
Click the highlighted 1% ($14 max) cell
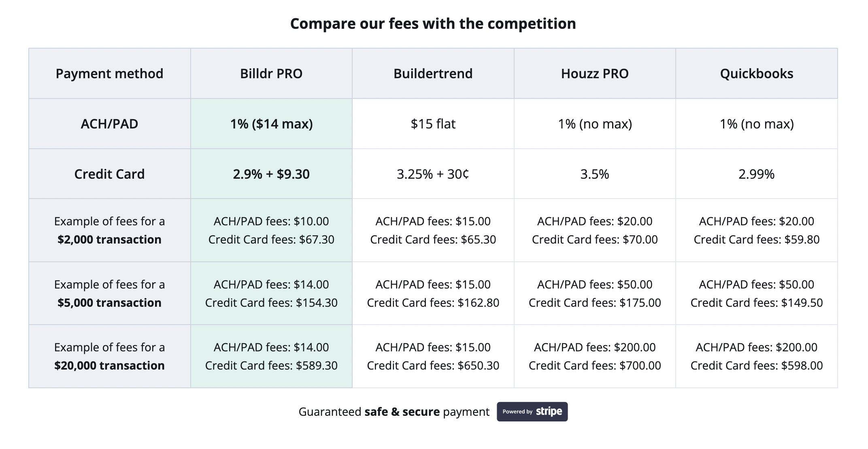[x=271, y=124]
